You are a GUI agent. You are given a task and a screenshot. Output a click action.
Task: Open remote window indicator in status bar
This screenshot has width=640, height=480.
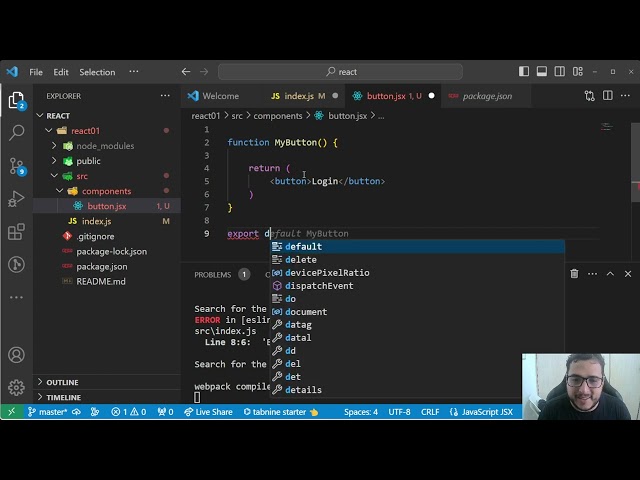click(11, 412)
